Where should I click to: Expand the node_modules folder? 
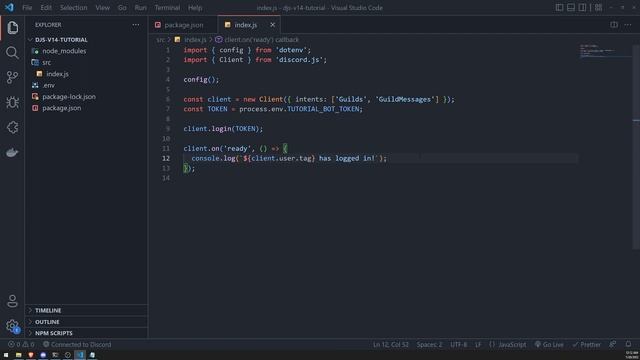coord(64,51)
